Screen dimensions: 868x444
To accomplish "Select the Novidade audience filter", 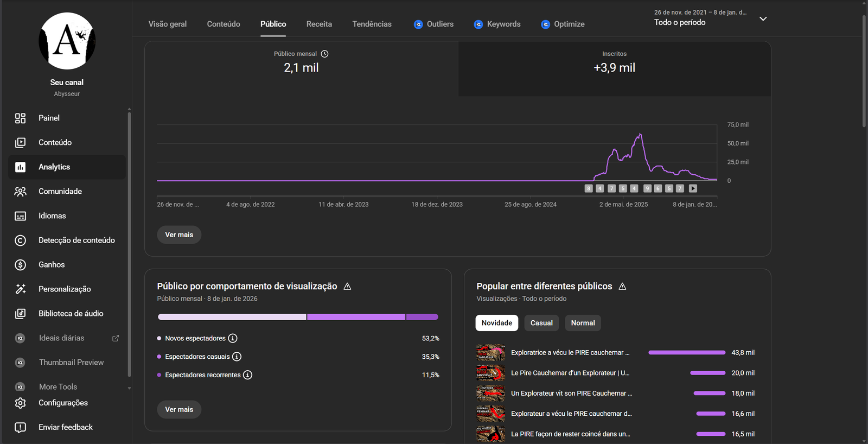I will coord(496,323).
